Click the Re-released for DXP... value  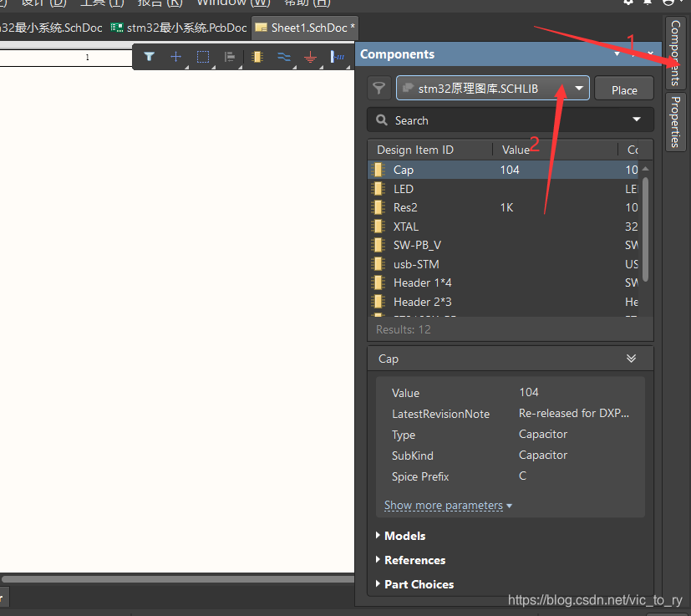(574, 413)
